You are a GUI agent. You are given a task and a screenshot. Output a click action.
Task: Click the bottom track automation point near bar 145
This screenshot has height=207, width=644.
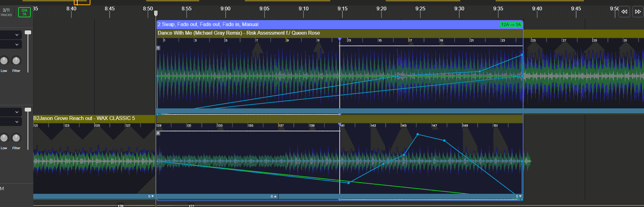[x=404, y=155]
